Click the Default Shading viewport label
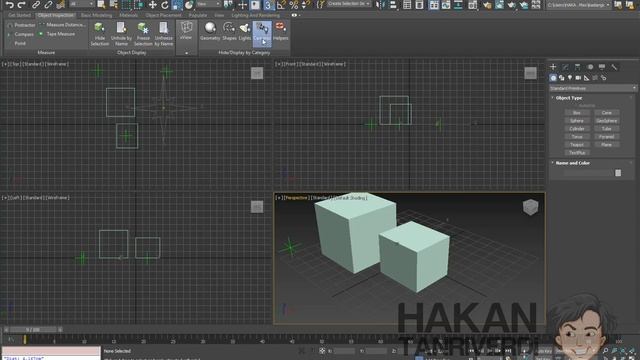Image resolution: width=640 pixels, height=360 pixels. [x=351, y=198]
